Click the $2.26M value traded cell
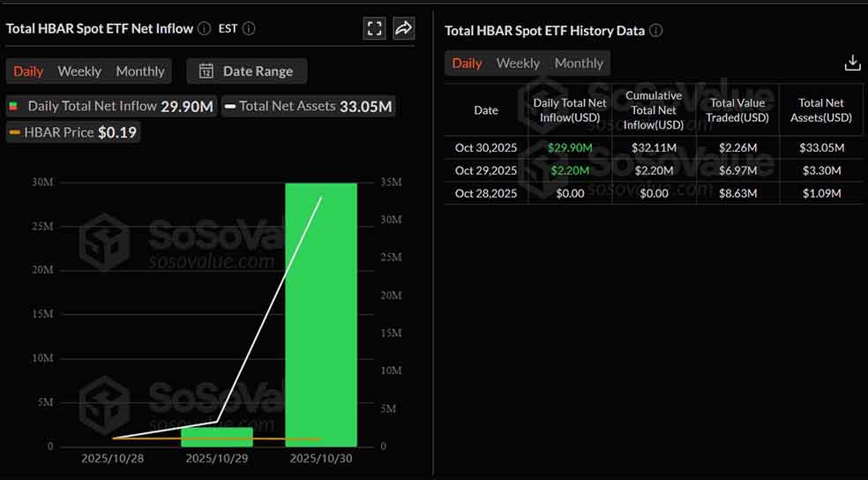Viewport: 868px width, 480px height. click(x=737, y=148)
